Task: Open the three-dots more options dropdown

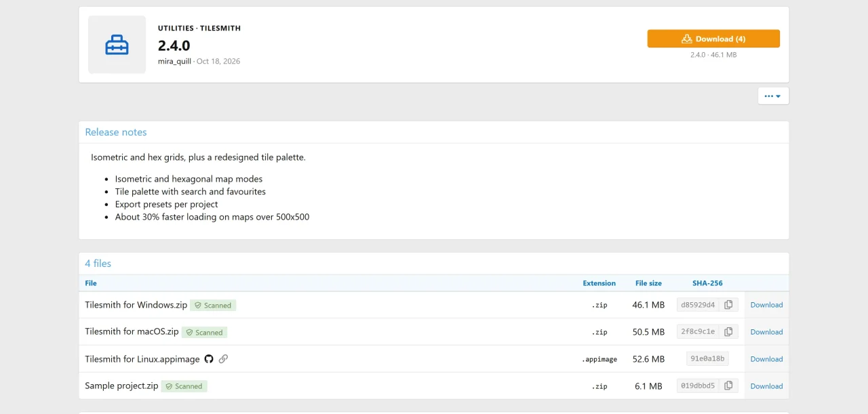Action: click(773, 96)
